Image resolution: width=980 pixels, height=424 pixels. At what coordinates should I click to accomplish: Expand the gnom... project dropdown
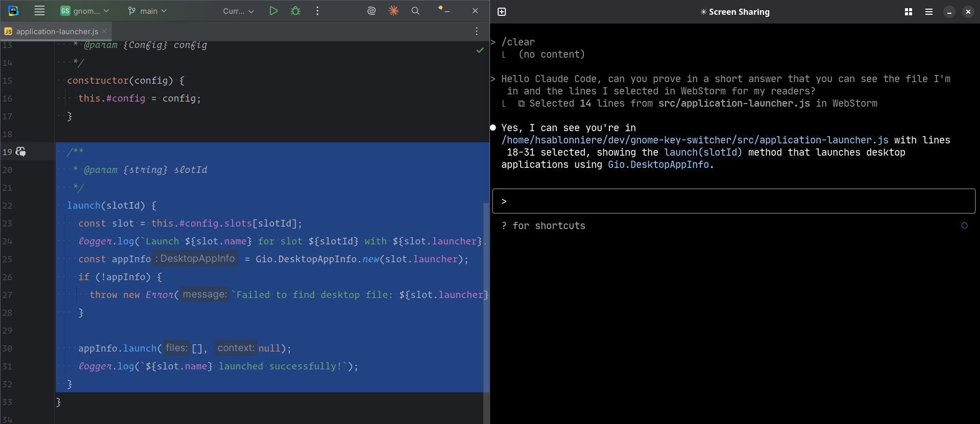[x=85, y=11]
